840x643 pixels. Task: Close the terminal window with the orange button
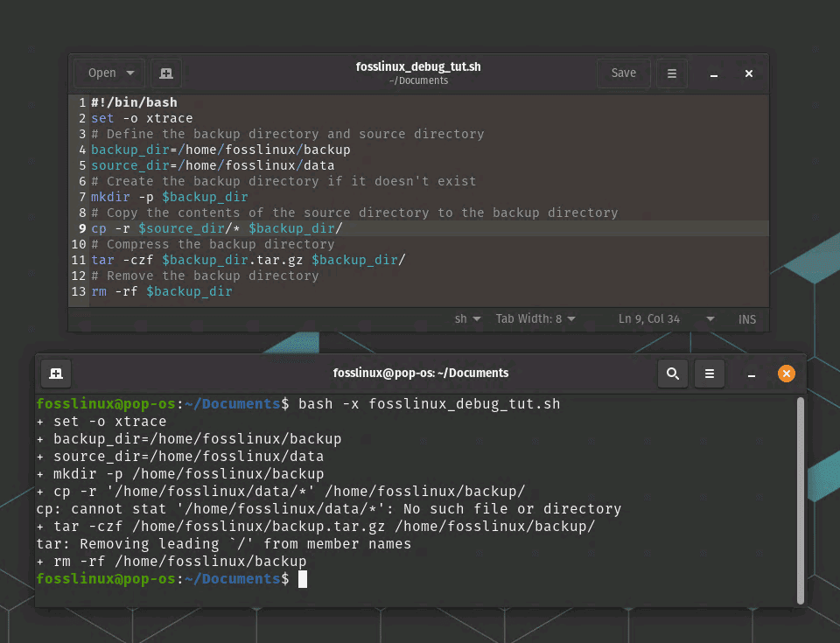pyautogui.click(x=786, y=373)
